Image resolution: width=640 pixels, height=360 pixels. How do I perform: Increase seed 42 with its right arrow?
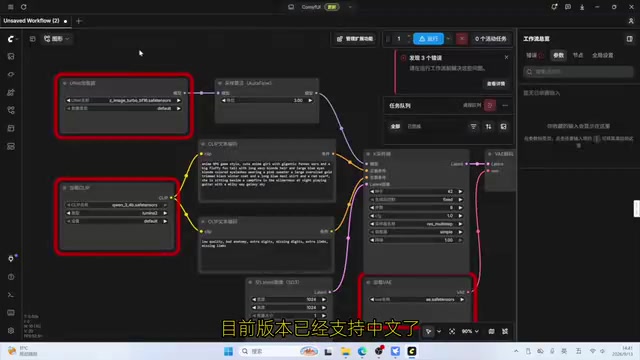click(x=460, y=191)
